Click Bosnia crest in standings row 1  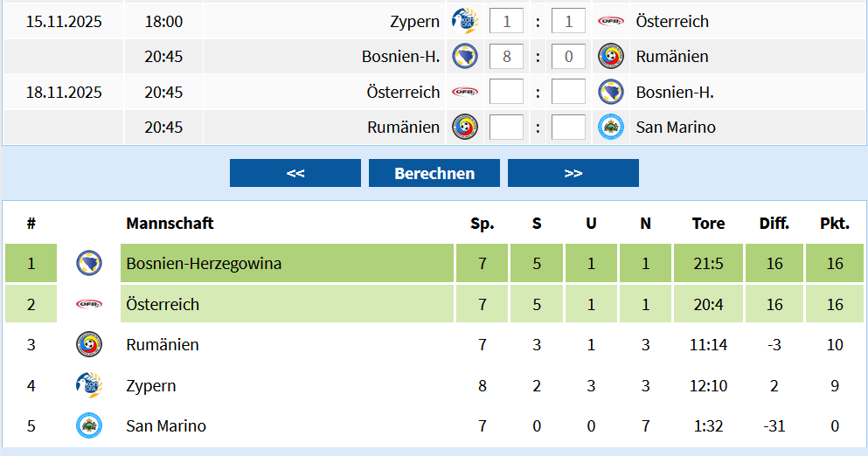click(88, 263)
